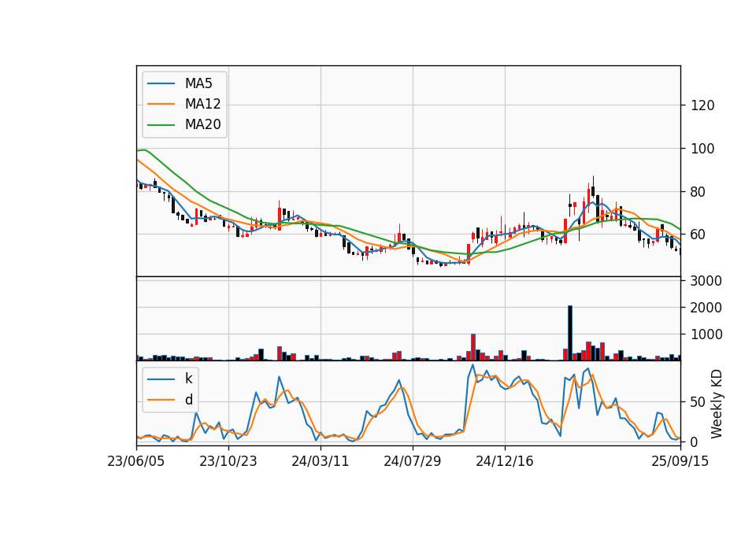The height and width of the screenshot is (543, 756).
Task: Click the orange MA12 legend line sample
Action: click(161, 104)
